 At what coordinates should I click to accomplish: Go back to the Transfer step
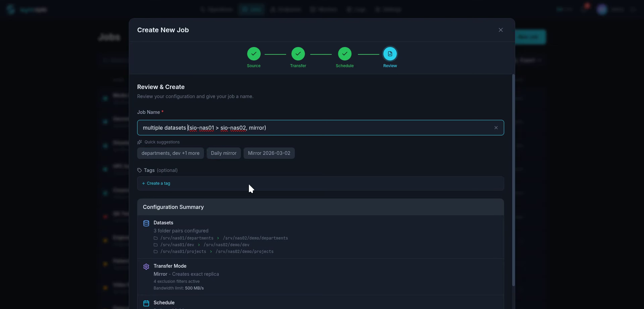[x=298, y=54]
